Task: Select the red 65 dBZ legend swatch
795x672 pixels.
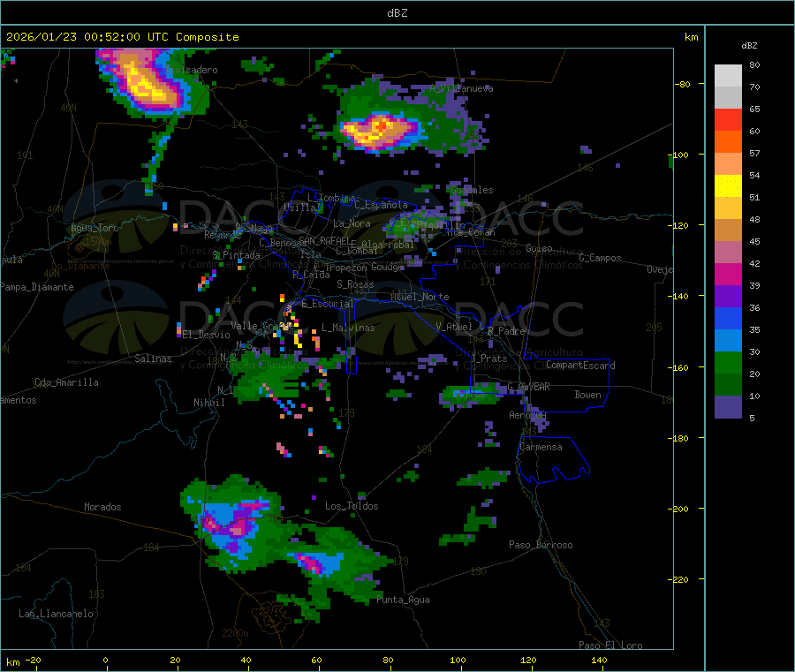Action: 728,119
